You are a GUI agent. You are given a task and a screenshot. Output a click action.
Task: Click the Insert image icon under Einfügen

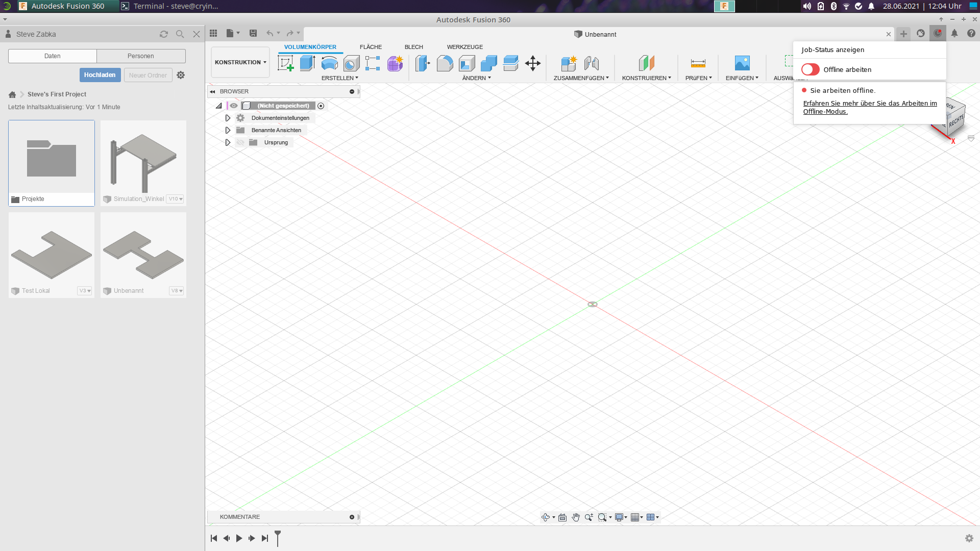coord(742,63)
